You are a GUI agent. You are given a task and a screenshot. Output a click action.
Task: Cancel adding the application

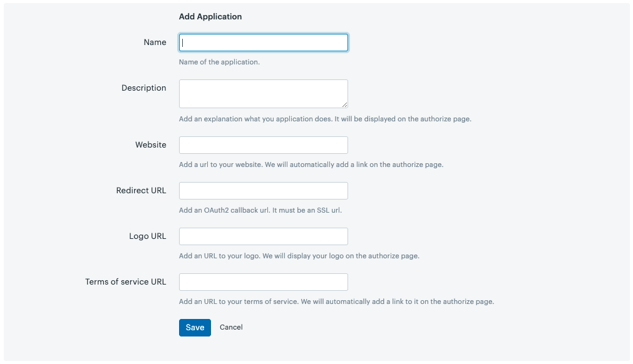231,328
